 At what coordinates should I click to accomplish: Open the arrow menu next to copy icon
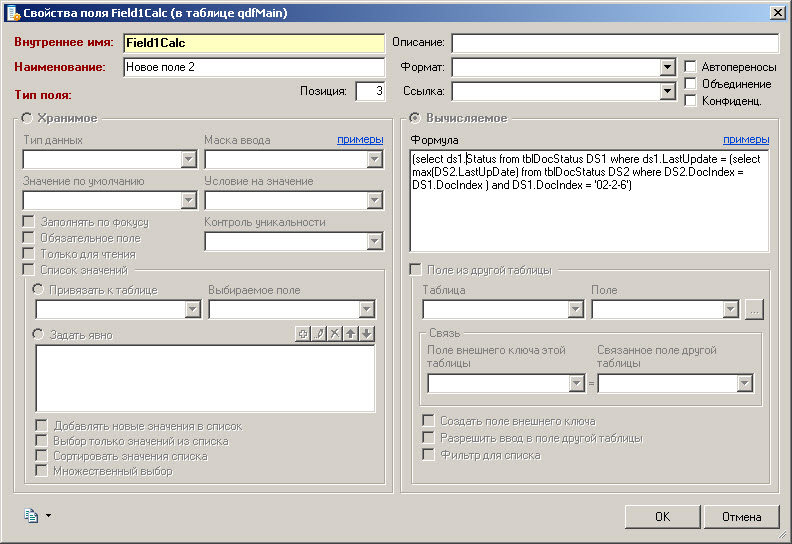click(48, 517)
